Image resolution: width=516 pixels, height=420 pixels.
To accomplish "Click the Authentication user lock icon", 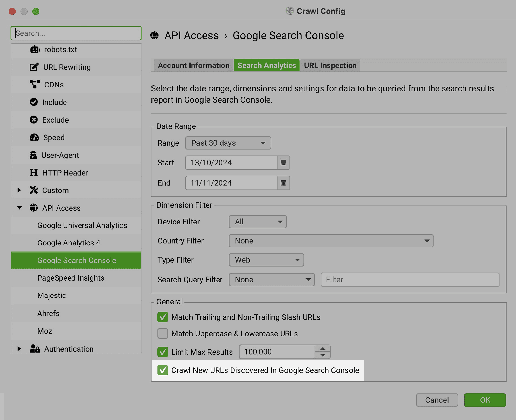I will (35, 349).
